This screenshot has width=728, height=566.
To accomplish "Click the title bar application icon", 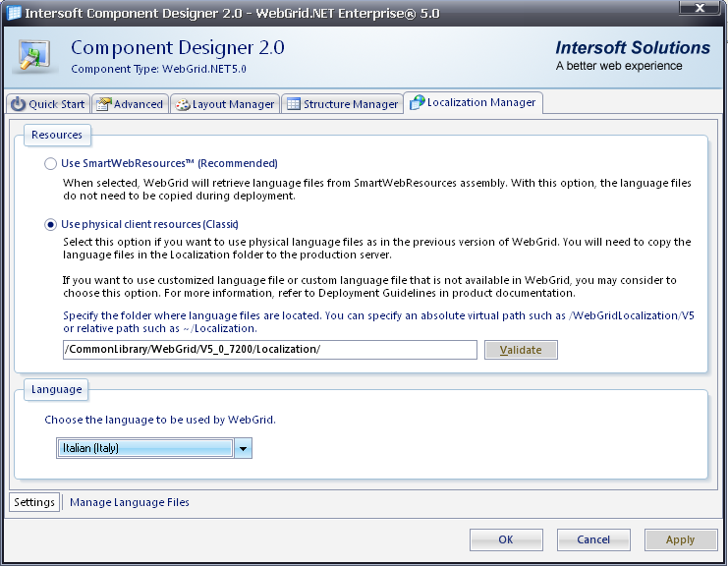I will tap(14, 13).
